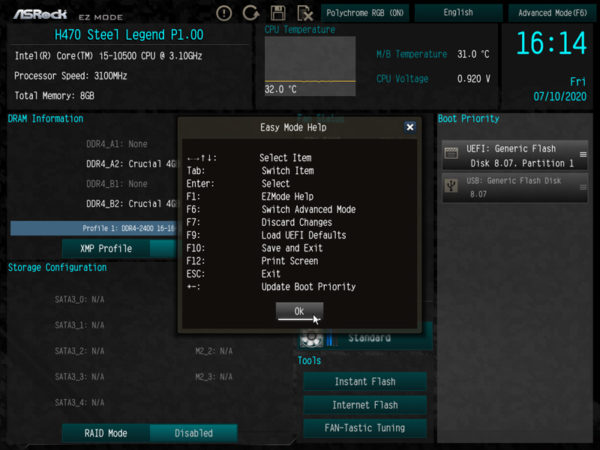Click the 16:14 clock display
This screenshot has height=450, width=600.
[x=551, y=43]
